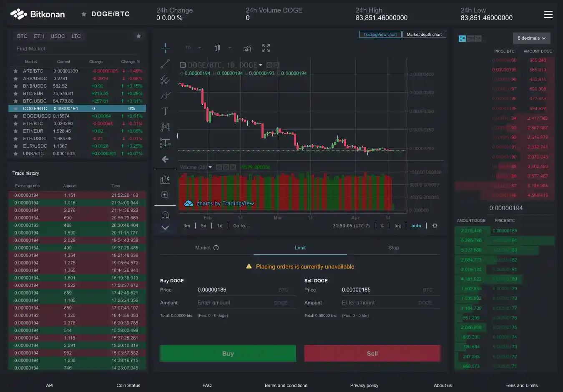
Task: Open indicators from the chart toolbar
Action: [247, 48]
